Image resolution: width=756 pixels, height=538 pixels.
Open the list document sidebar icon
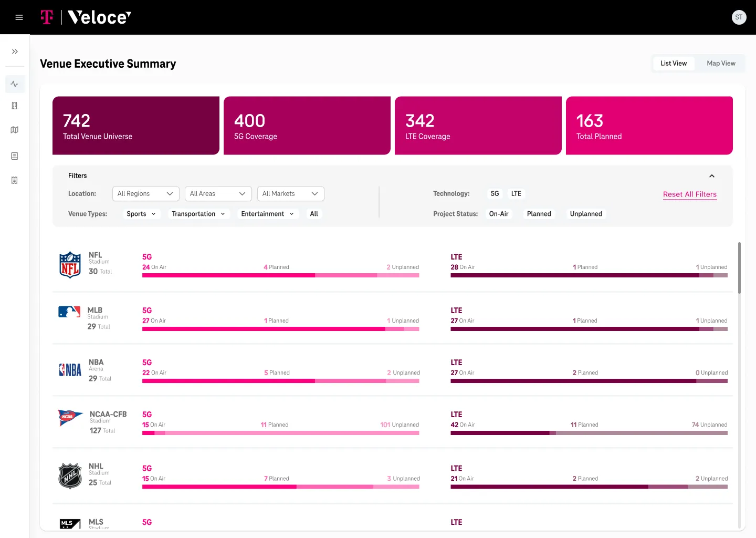(15, 156)
